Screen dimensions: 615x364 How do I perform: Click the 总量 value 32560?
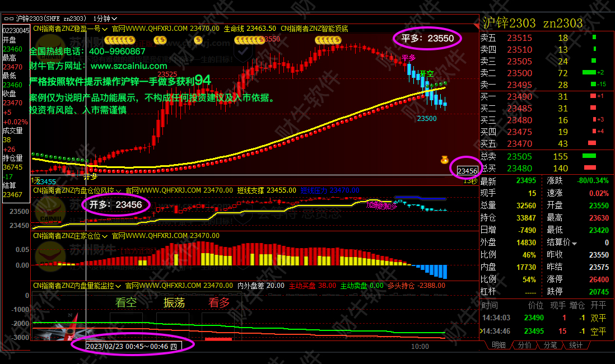(x=526, y=206)
